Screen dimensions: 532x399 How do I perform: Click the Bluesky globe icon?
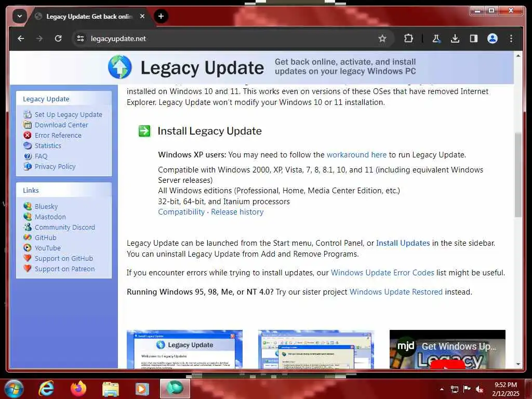coord(28,206)
